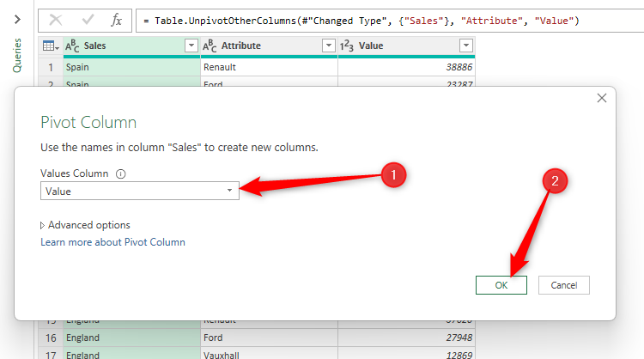Select row number 1

(51, 67)
